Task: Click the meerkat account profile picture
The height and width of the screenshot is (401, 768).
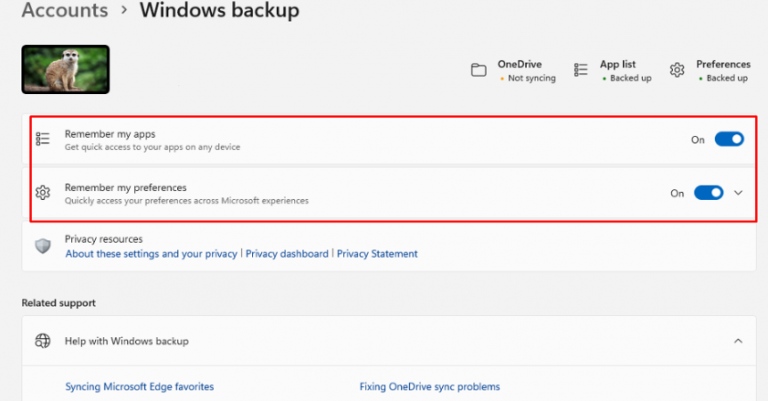Action: pos(65,70)
